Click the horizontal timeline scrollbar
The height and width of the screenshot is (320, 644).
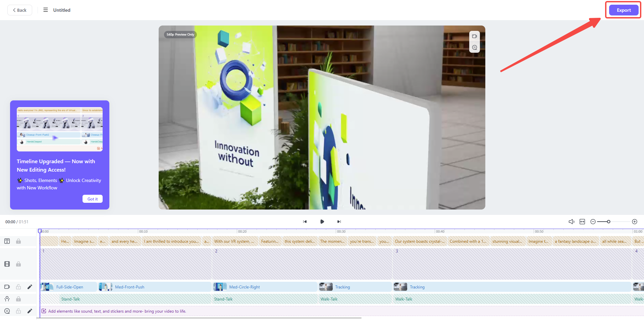tap(199, 318)
